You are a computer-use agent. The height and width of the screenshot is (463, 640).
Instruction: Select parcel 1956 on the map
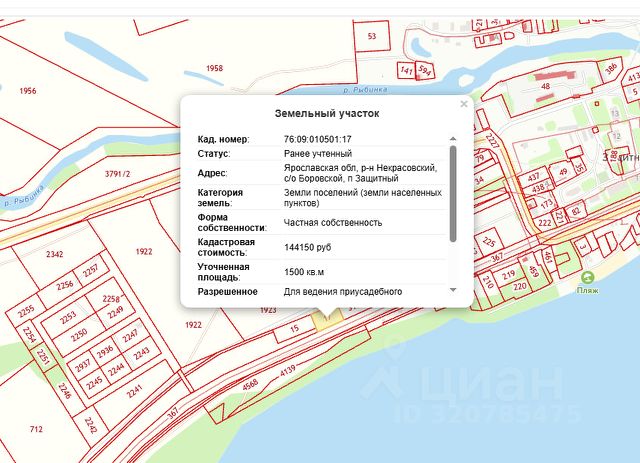pyautogui.click(x=28, y=91)
